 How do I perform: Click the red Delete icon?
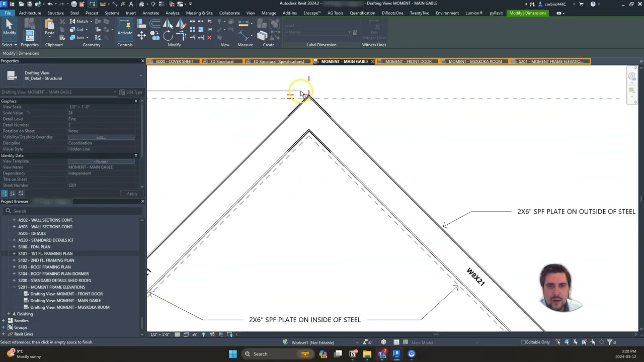pyautogui.click(x=209, y=37)
